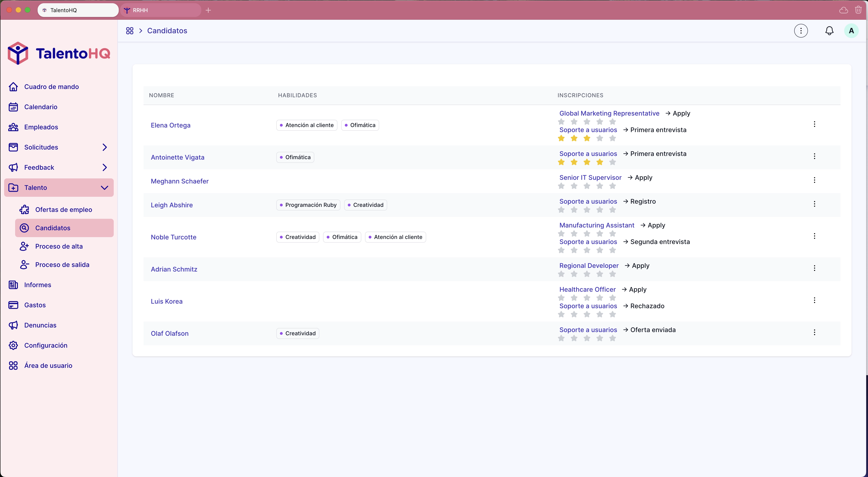The image size is (868, 477).
Task: Open Informes section
Action: (37, 284)
